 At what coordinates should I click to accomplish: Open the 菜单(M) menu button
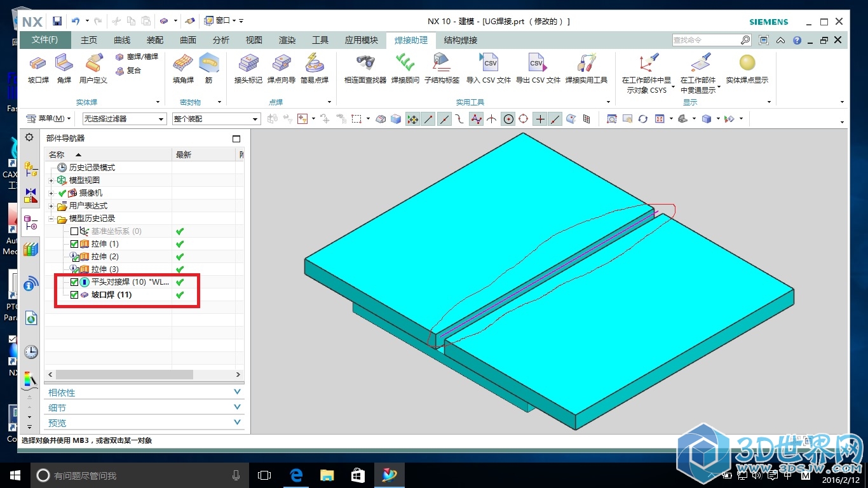tap(48, 119)
